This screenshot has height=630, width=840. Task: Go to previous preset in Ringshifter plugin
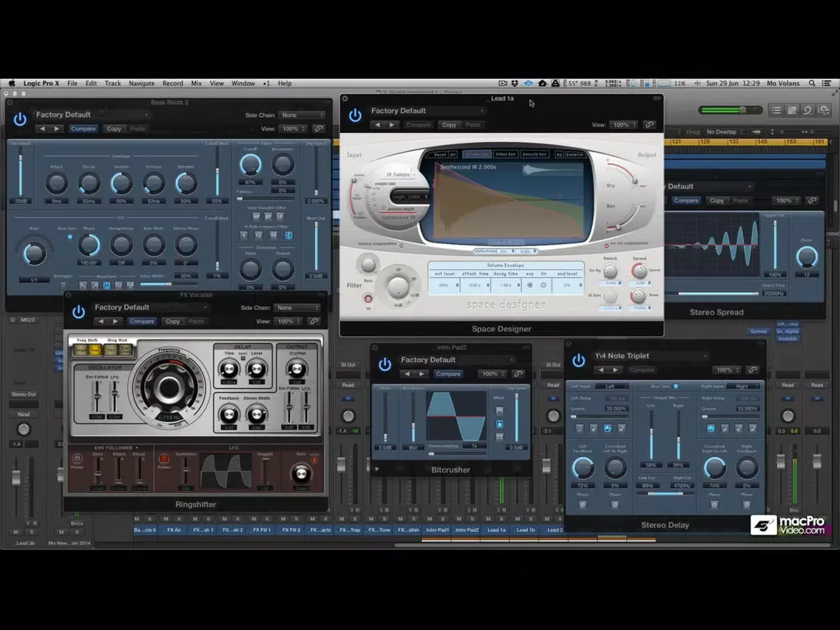(101, 321)
